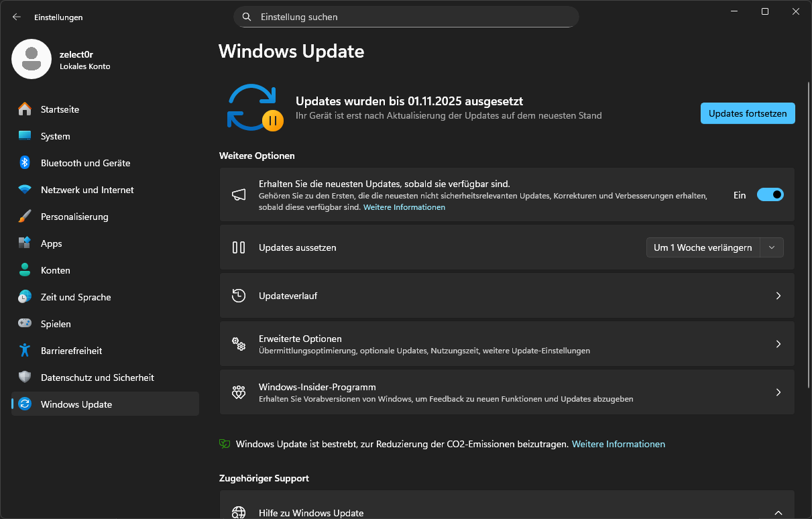The height and width of the screenshot is (519, 812).
Task: Click the Zeit und Sprache globe icon
Action: [x=25, y=297]
